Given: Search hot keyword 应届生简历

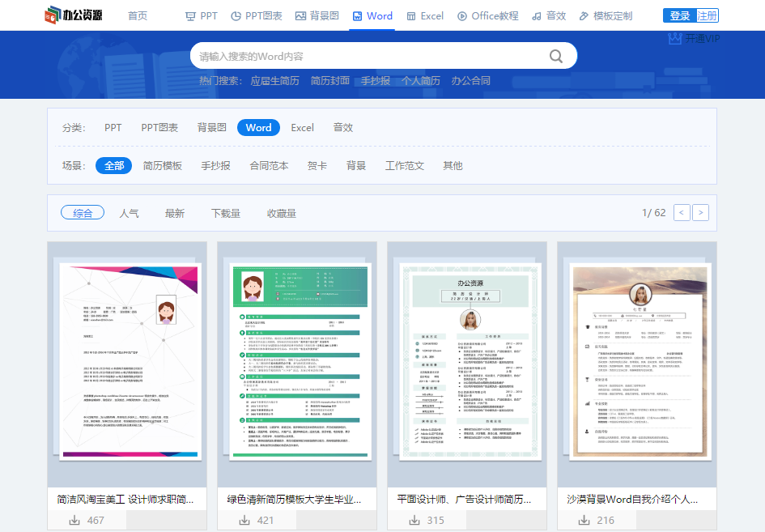Looking at the screenshot, I should point(274,80).
